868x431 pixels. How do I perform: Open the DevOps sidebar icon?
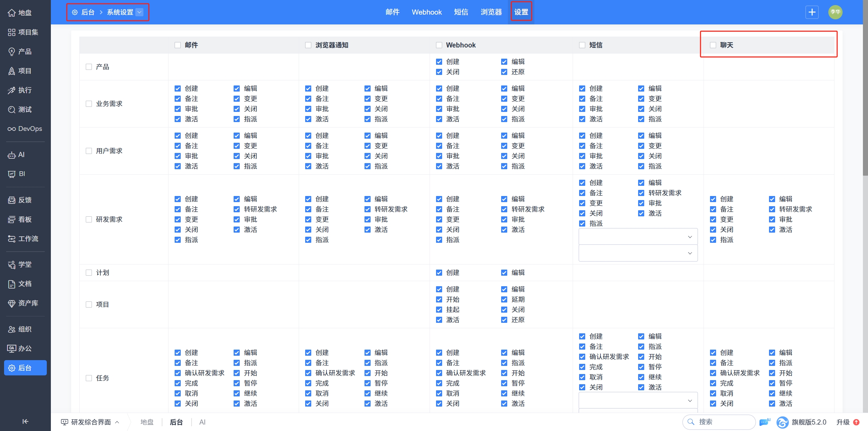click(x=12, y=129)
